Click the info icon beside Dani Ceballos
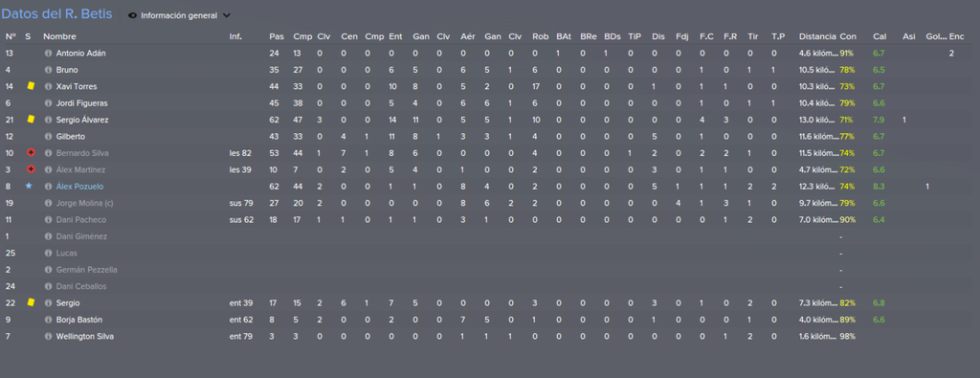This screenshot has height=378, width=980. point(48,286)
